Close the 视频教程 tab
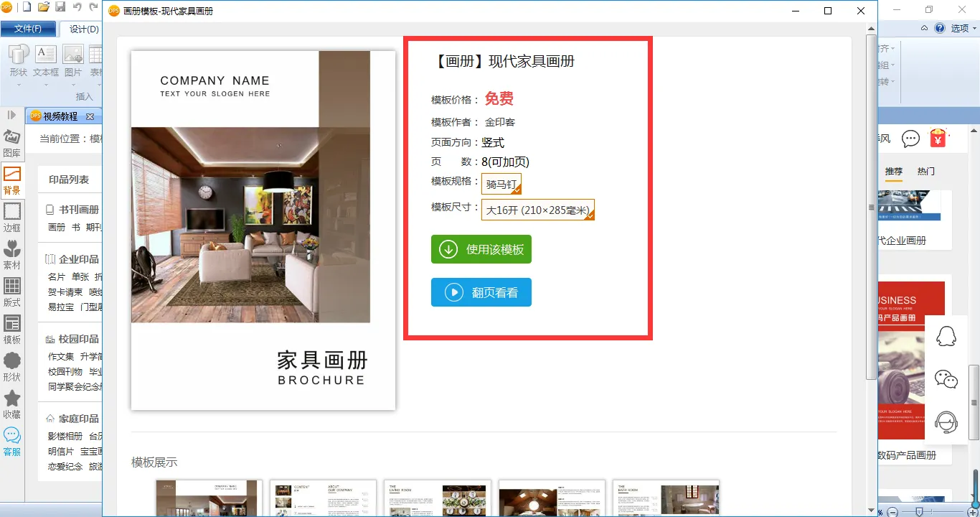The image size is (980, 517). click(90, 116)
